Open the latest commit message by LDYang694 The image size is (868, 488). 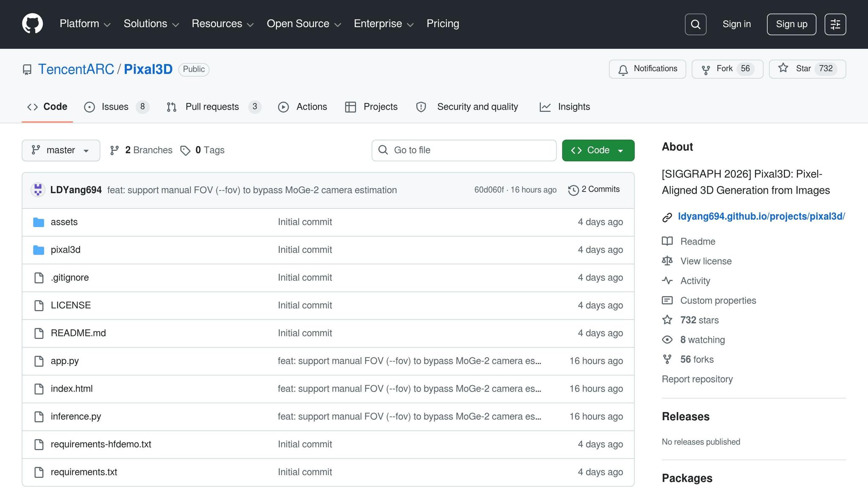point(252,190)
